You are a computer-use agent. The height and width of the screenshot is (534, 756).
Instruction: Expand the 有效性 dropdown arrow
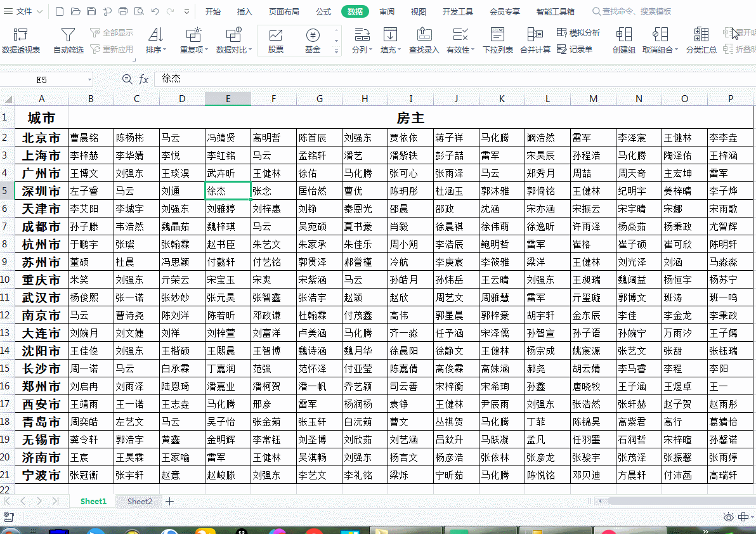coord(473,49)
